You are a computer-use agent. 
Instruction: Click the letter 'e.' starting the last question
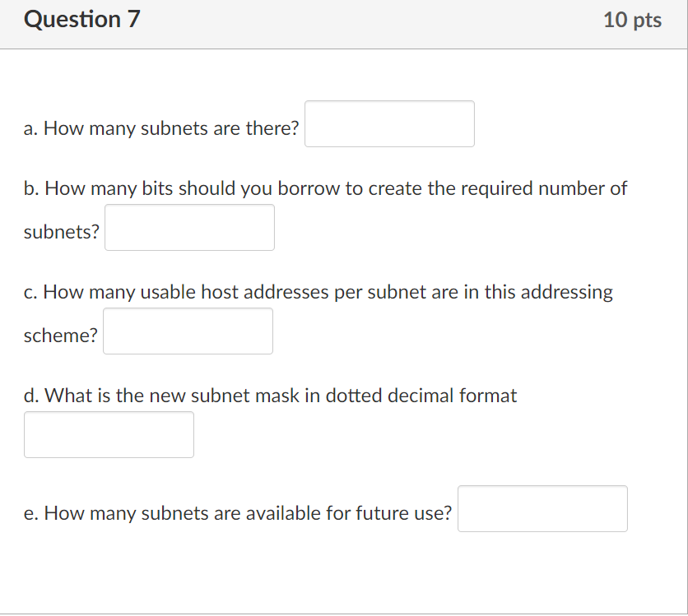tap(28, 513)
